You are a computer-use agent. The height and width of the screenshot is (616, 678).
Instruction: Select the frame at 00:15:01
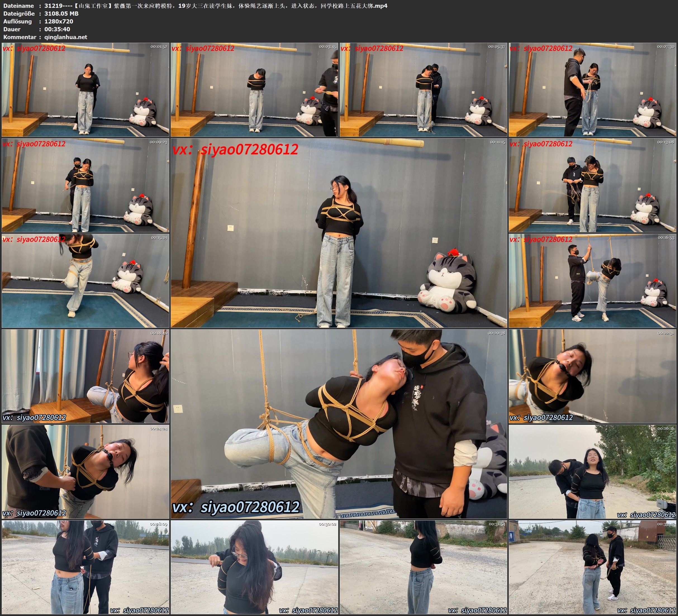pos(85,281)
